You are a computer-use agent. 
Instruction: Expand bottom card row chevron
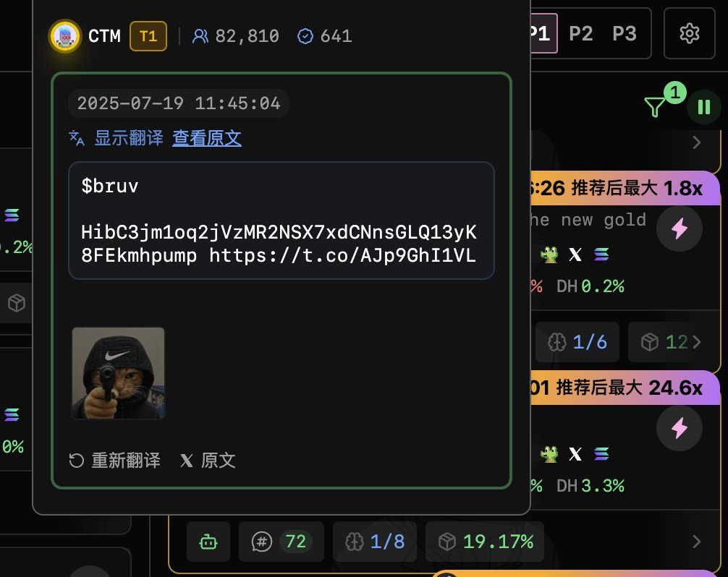tap(696, 542)
